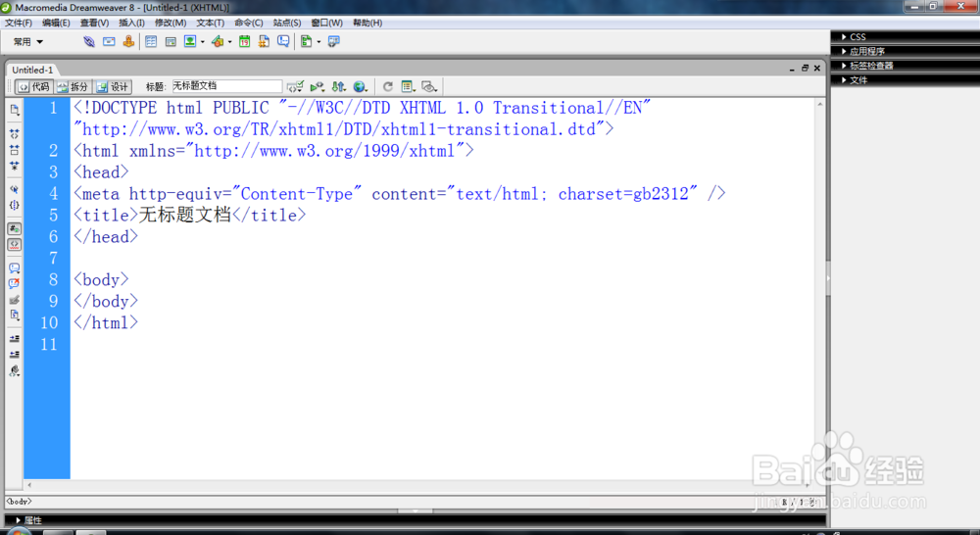Open Recent Snippets coding icon
This screenshot has width=980, height=535.
click(15, 315)
